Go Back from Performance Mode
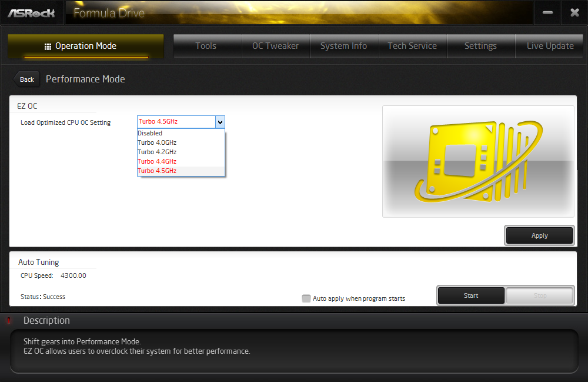Viewport: 588px width, 382px height. tap(26, 79)
